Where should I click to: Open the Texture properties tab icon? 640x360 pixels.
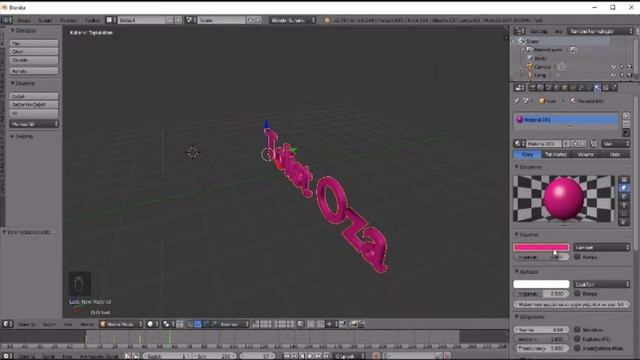point(606,88)
